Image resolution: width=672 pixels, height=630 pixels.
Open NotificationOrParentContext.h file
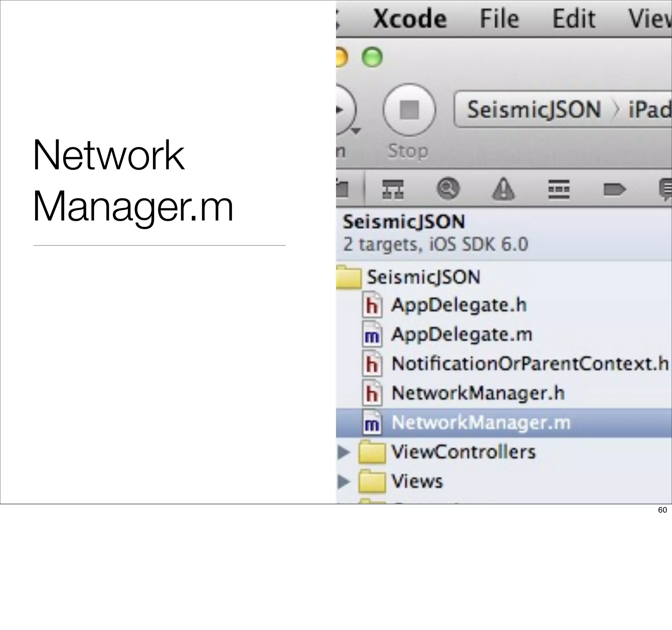[x=530, y=364]
